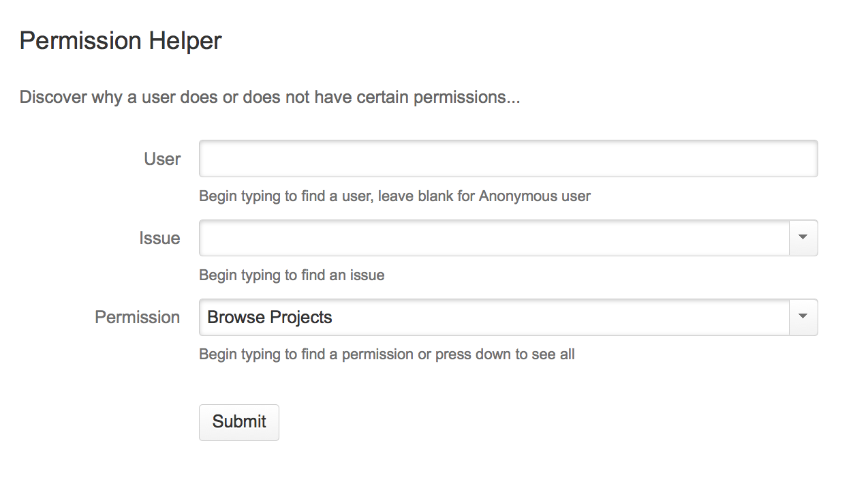Select the Browse Projects permission text
868x484 pixels.
[270, 318]
